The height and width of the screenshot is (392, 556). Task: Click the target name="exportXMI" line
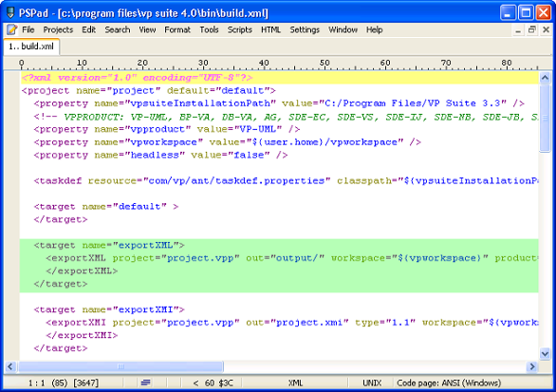[109, 309]
